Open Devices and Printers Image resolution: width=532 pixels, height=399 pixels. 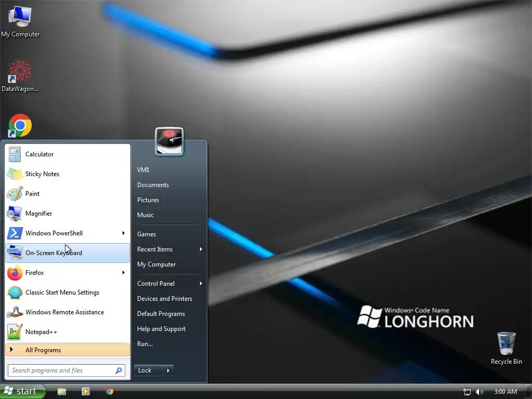tap(165, 299)
